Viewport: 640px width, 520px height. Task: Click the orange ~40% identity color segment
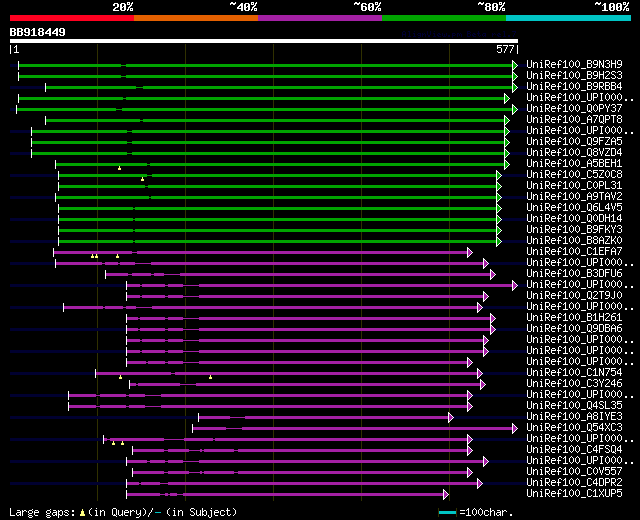click(196, 18)
